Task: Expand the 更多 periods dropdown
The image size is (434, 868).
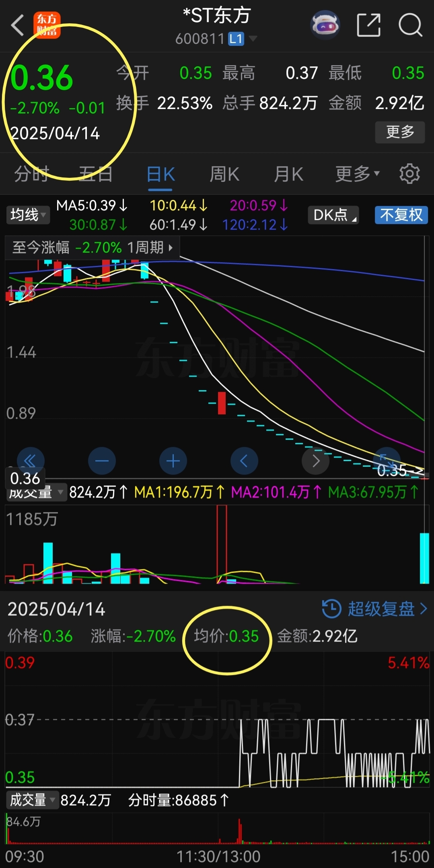Action: tap(358, 174)
